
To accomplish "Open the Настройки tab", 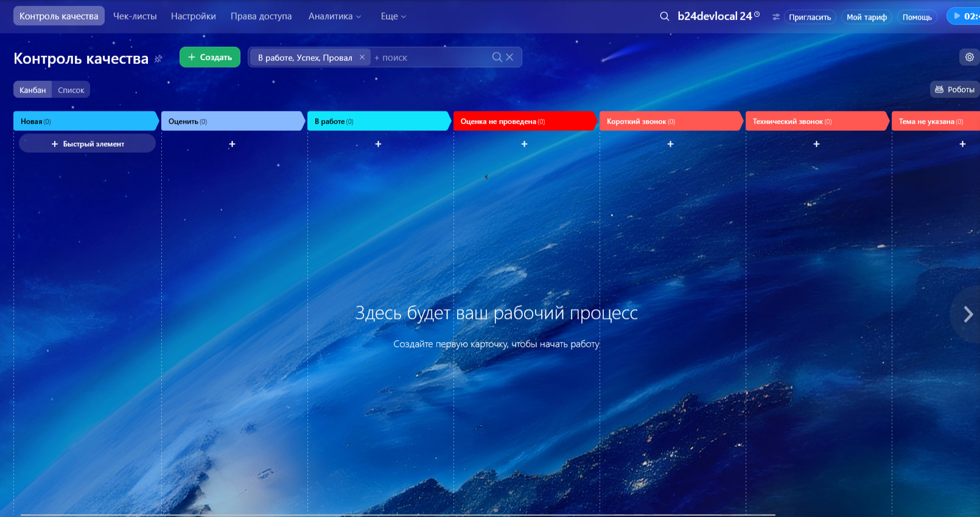I will pyautogui.click(x=194, y=16).
